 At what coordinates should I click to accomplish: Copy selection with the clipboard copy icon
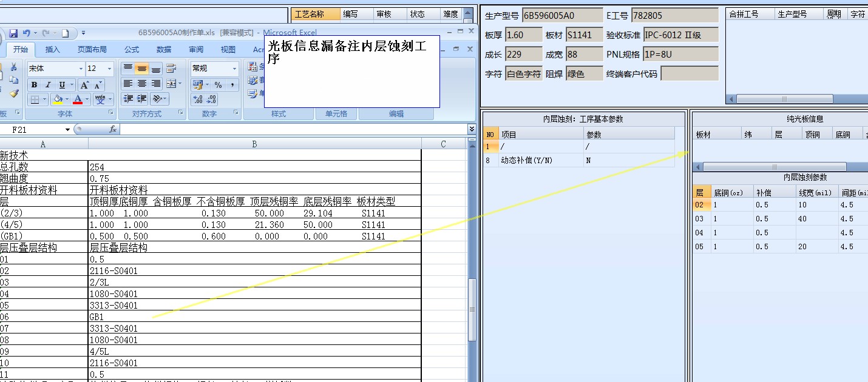[x=13, y=80]
